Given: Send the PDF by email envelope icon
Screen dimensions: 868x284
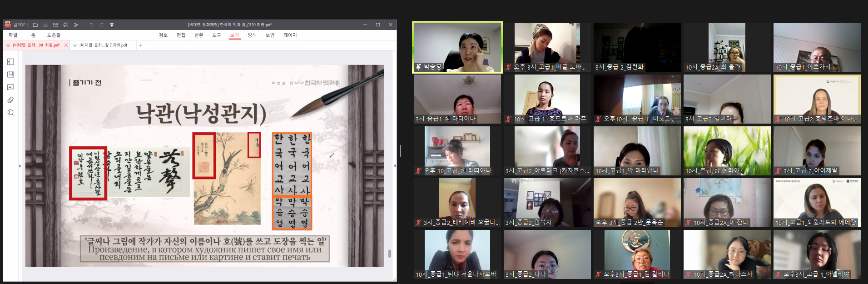Looking at the screenshot, I should pos(55,25).
